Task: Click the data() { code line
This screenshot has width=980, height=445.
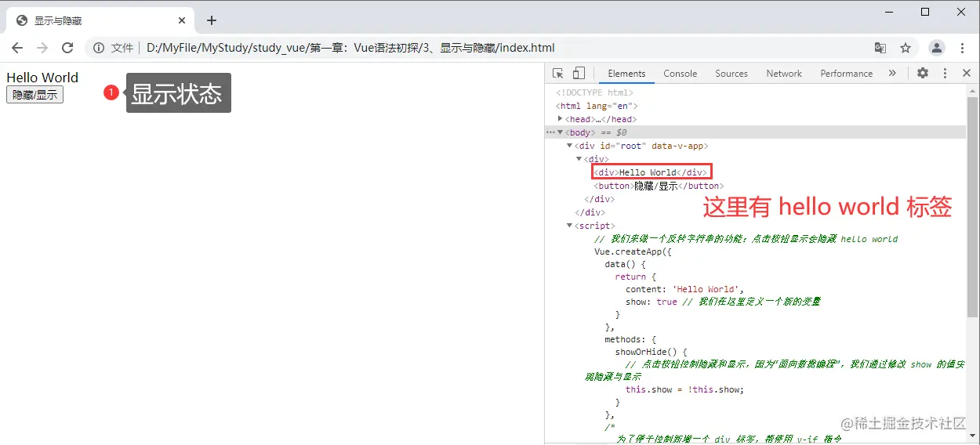Action: pyautogui.click(x=625, y=264)
